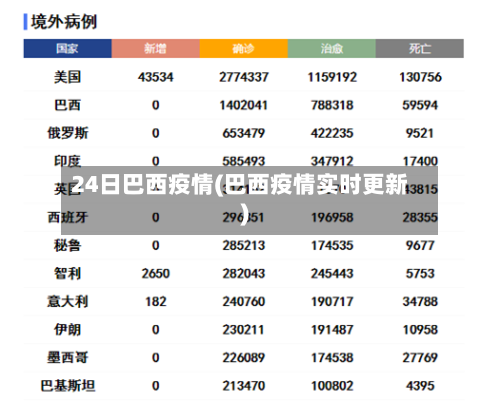Image resolution: width=500 pixels, height=402 pixels.
Task: Click the 巴西 country cell
Action: tap(68, 105)
